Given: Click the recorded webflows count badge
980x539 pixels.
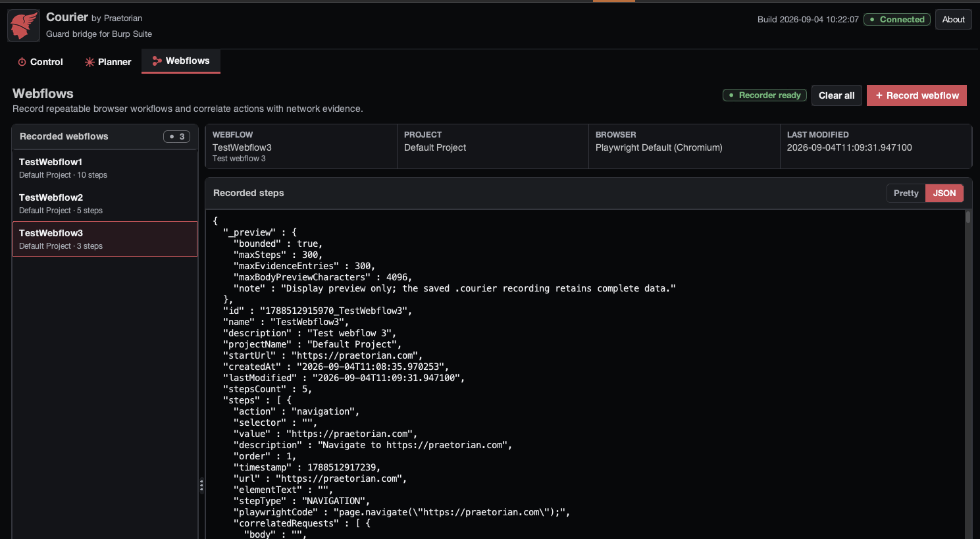Looking at the screenshot, I should (x=177, y=136).
